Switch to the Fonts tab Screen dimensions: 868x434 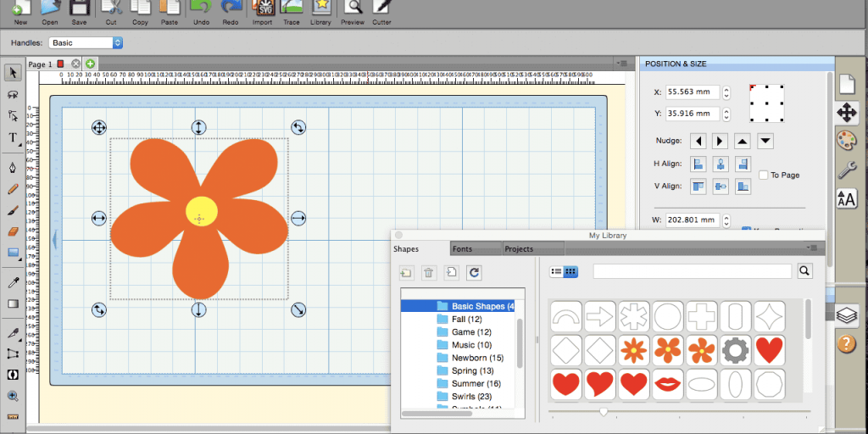(x=476, y=249)
